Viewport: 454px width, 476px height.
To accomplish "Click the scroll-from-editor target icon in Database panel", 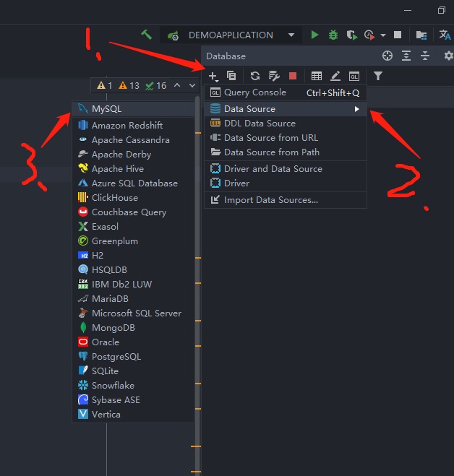I will pos(387,56).
